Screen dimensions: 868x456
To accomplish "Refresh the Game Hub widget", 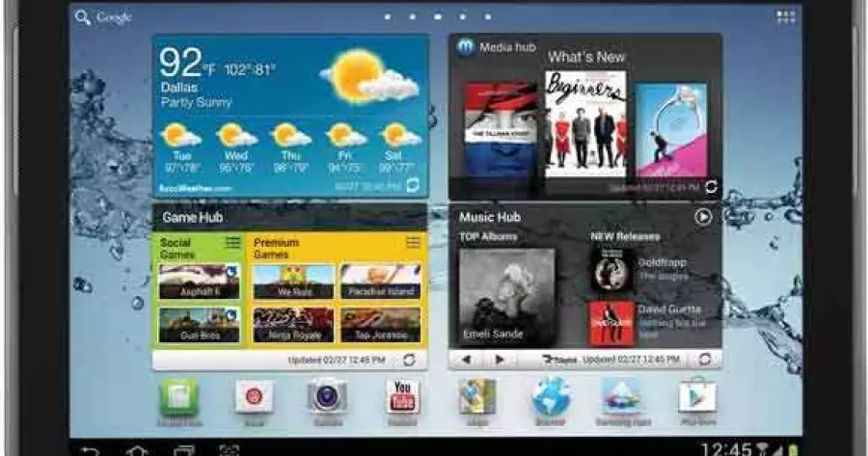I will [x=409, y=361].
